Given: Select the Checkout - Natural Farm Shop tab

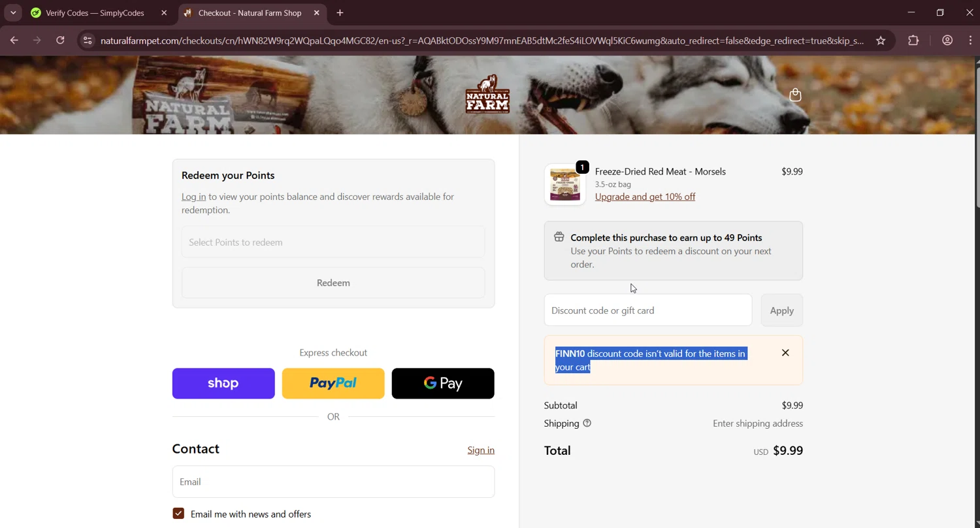Looking at the screenshot, I should tap(251, 12).
